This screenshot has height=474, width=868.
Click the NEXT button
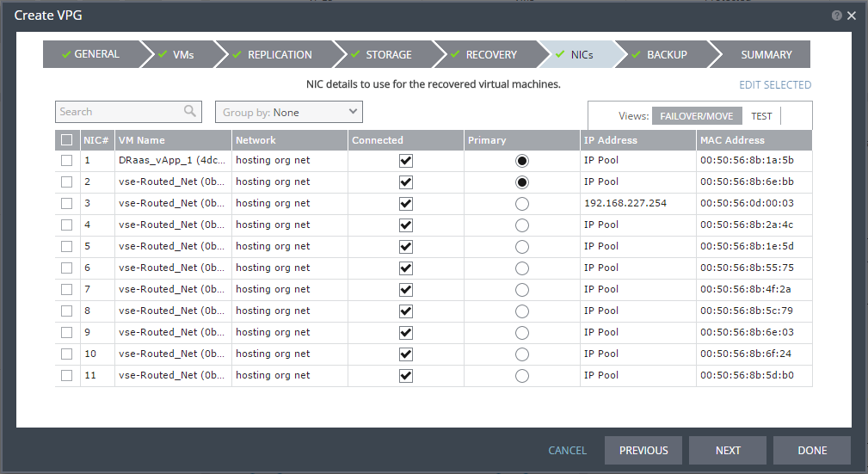coord(728,450)
